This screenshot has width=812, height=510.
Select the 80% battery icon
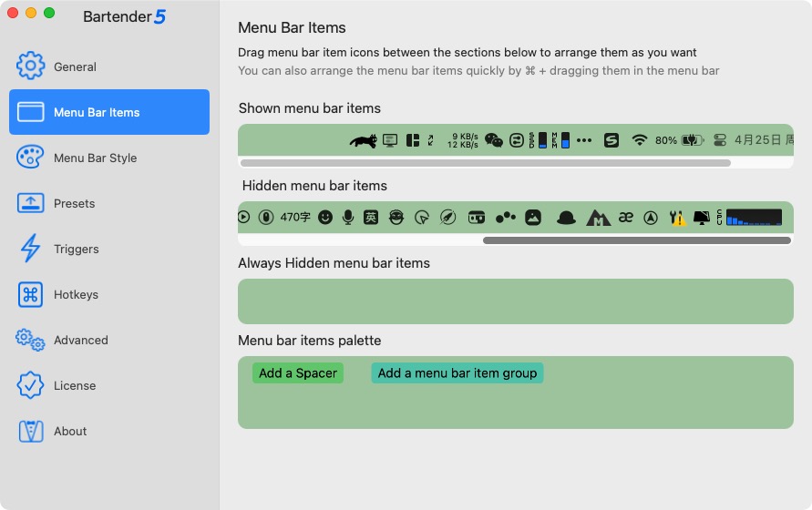tap(680, 140)
